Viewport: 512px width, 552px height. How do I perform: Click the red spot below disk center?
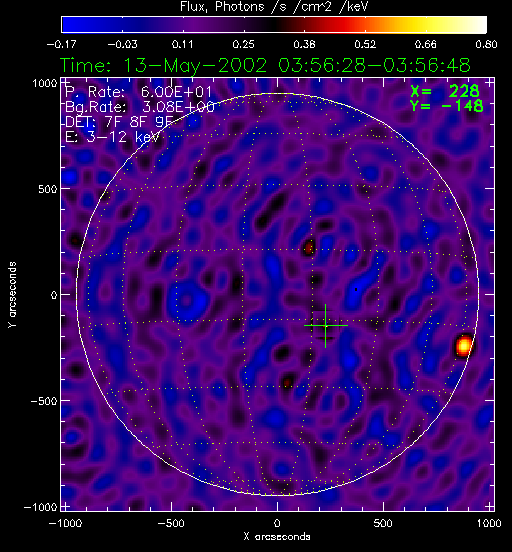pyautogui.click(x=287, y=382)
